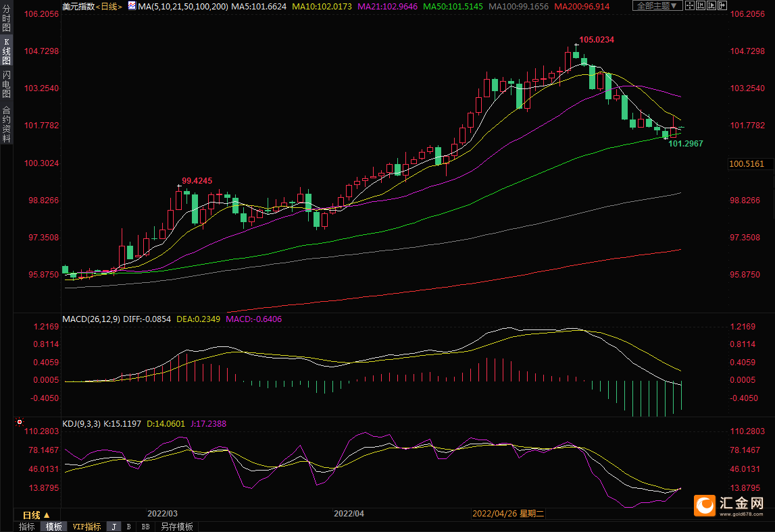775x532 pixels.
Task: Open the 指标 bottom tab
Action: [x=27, y=527]
